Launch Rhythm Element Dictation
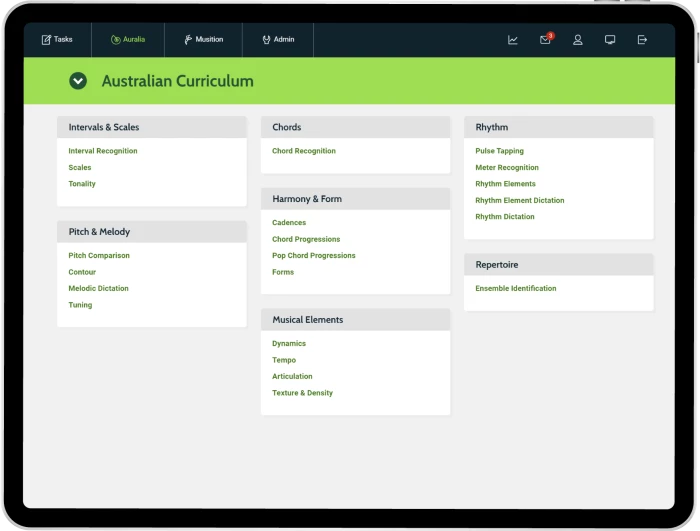This screenshot has width=700, height=531. pos(520,200)
